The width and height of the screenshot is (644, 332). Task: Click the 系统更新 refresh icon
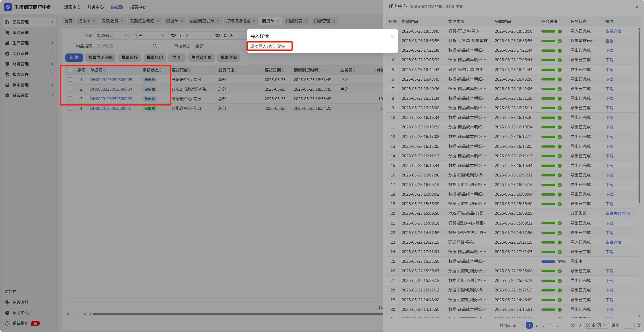point(7,323)
